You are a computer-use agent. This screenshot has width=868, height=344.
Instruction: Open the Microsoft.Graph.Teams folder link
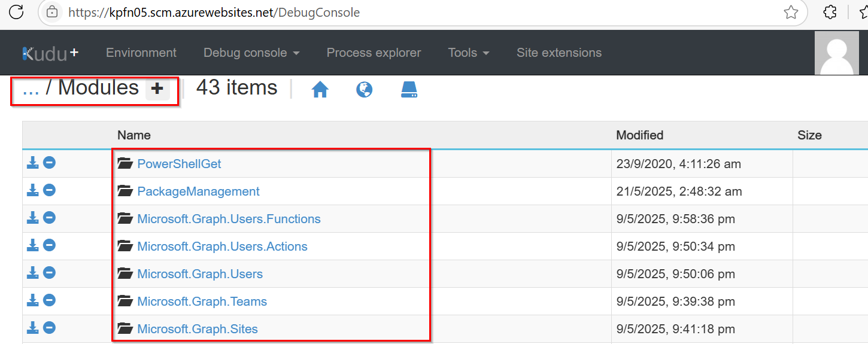coord(202,301)
